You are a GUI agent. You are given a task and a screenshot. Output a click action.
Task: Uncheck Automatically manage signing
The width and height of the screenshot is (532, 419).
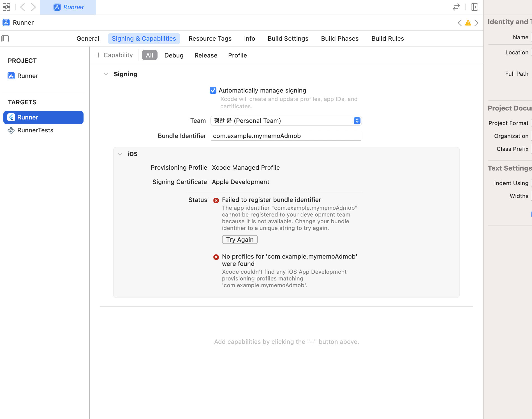pos(213,90)
